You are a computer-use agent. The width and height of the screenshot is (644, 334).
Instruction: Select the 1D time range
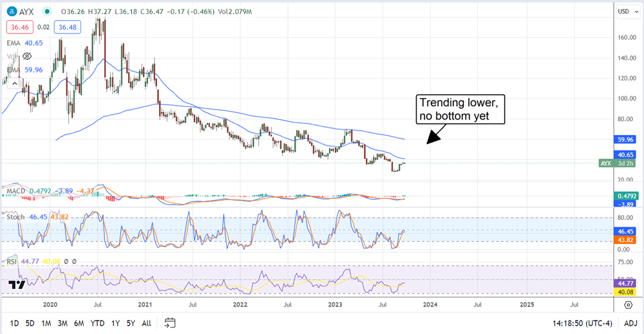(14, 323)
